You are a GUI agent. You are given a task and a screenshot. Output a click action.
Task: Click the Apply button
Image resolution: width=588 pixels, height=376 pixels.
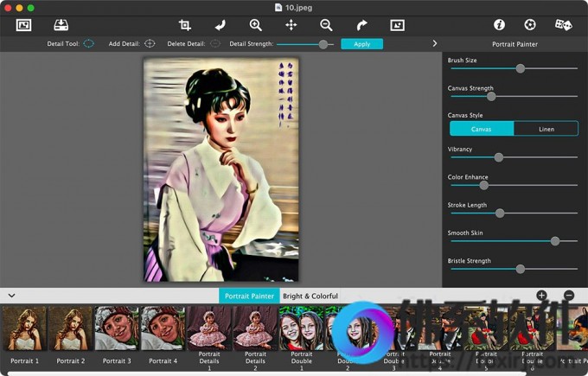(361, 43)
